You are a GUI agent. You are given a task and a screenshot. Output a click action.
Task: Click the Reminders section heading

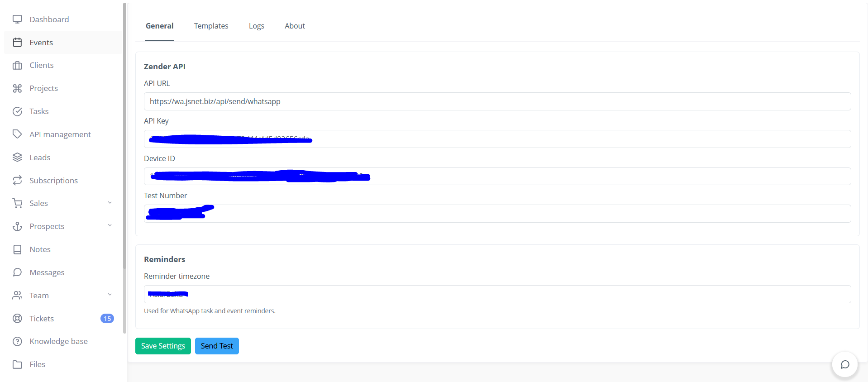pos(165,259)
